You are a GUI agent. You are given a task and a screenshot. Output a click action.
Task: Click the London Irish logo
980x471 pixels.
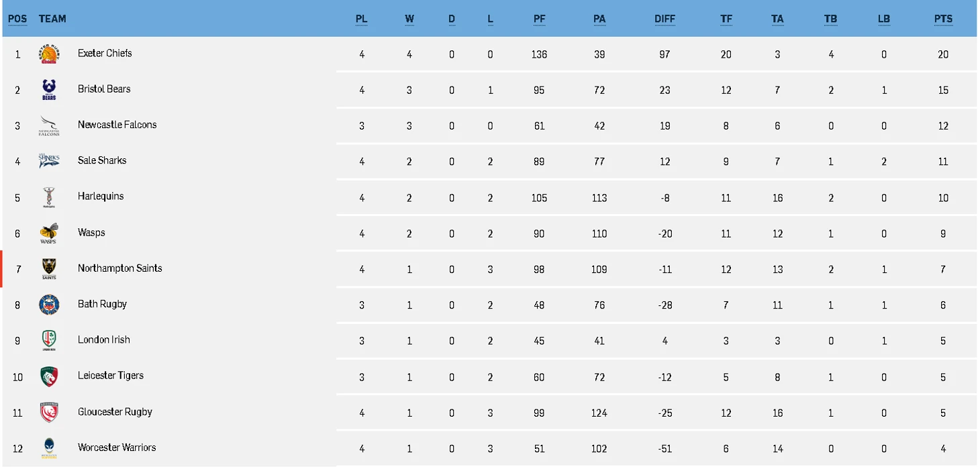49,341
